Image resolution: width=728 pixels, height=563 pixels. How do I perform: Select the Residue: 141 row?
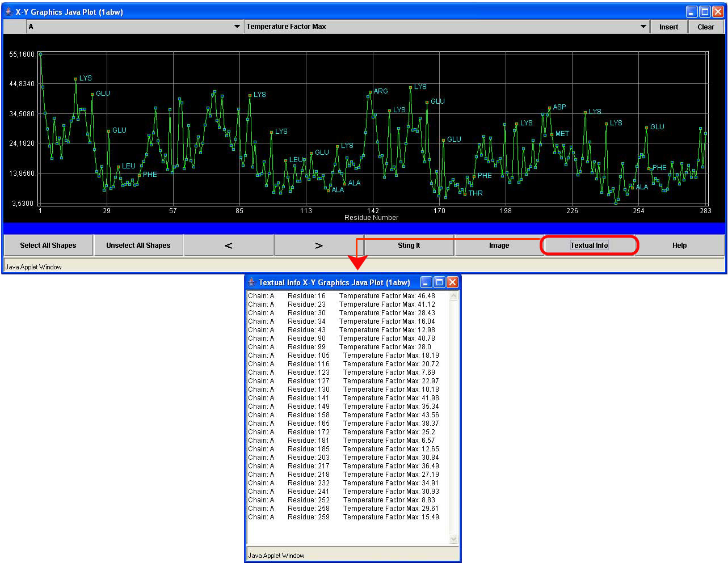coord(344,398)
